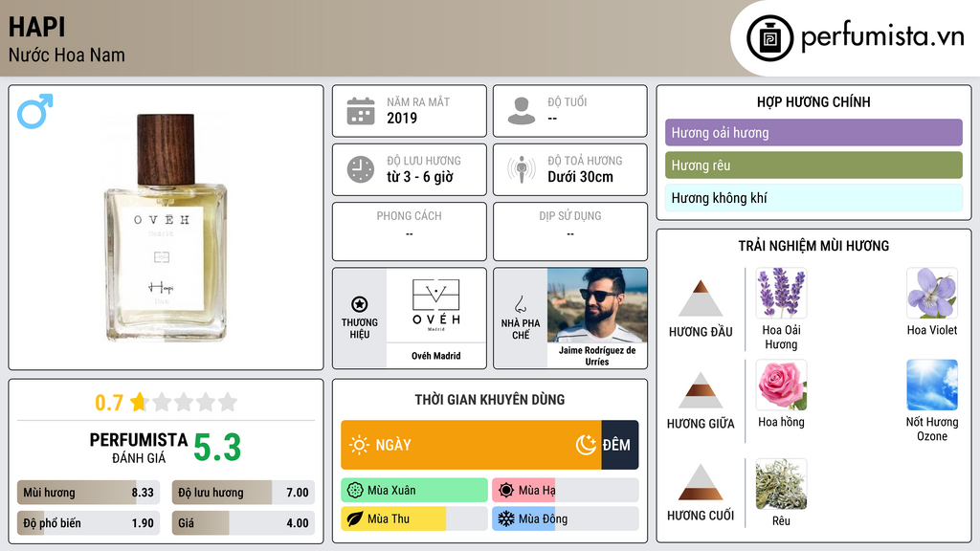Click the orange Ngày daytime bar

click(x=471, y=445)
